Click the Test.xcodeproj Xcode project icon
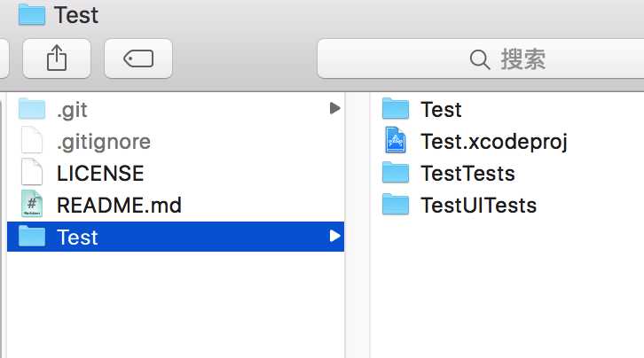Screen dimensions: 644x358 (396, 140)
